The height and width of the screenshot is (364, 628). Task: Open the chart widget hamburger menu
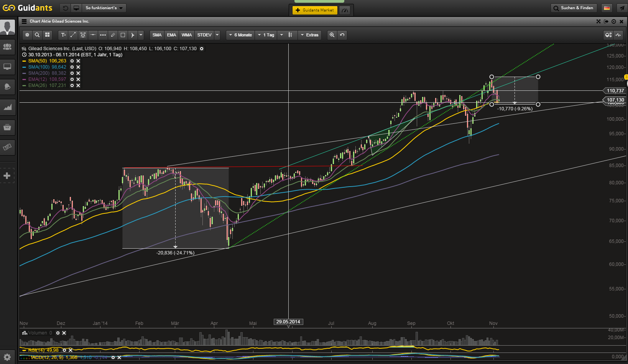[24, 21]
